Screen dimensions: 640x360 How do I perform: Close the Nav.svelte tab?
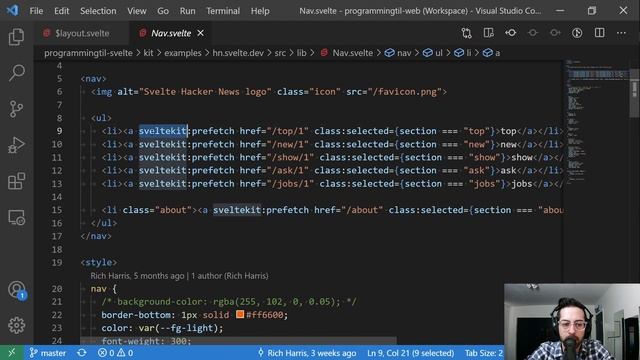click(x=200, y=33)
